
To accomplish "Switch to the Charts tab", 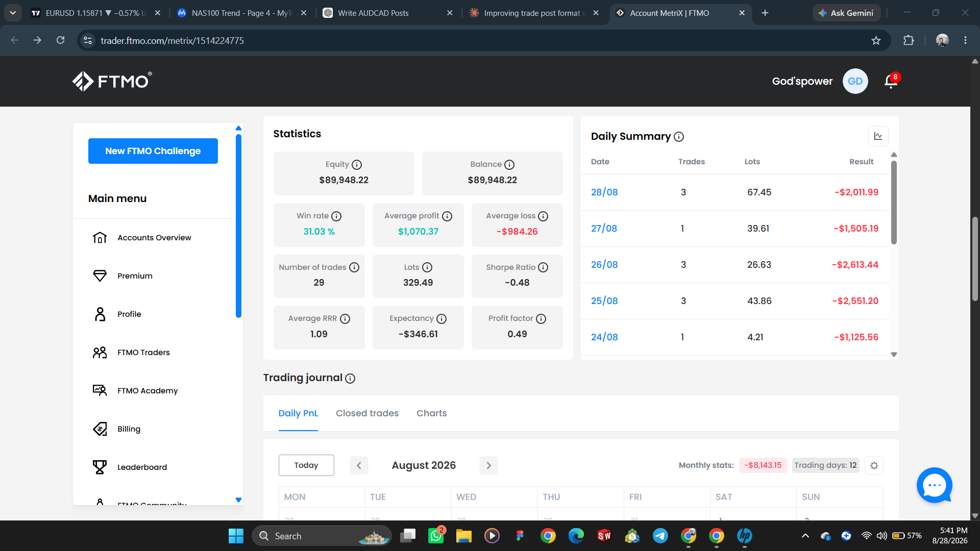I will point(431,413).
